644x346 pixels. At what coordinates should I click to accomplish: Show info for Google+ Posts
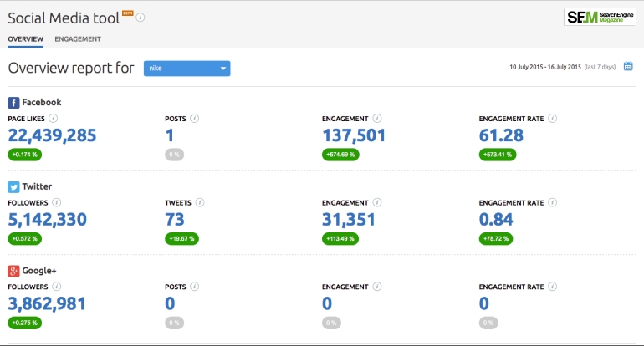coord(195,287)
